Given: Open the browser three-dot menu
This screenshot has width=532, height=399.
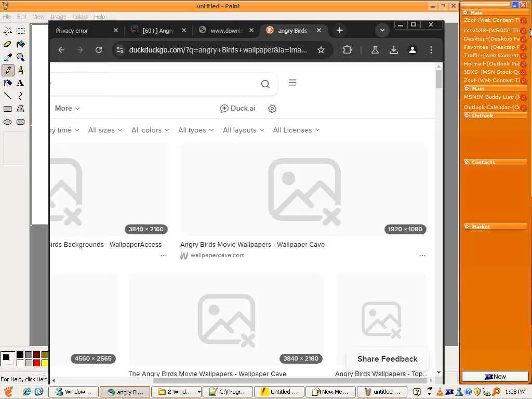Looking at the screenshot, I should [431, 50].
